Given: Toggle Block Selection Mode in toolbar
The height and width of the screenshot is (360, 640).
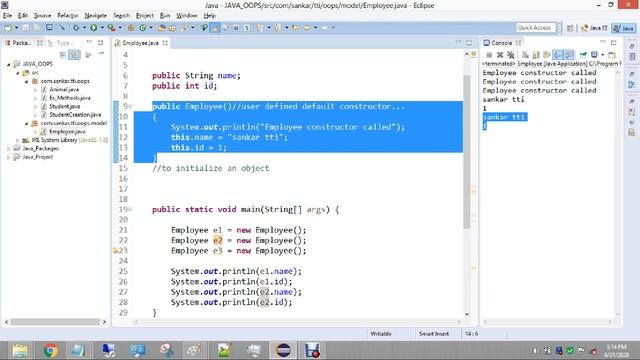Looking at the screenshot, I should (236, 28).
